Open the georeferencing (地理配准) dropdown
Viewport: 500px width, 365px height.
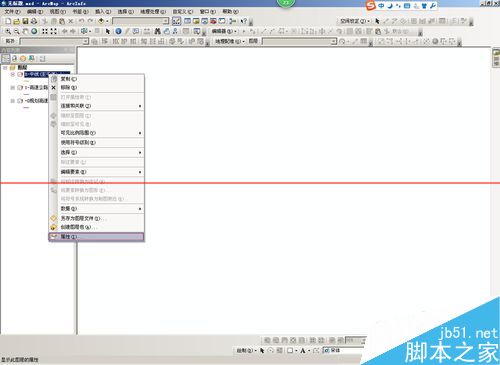(x=230, y=41)
